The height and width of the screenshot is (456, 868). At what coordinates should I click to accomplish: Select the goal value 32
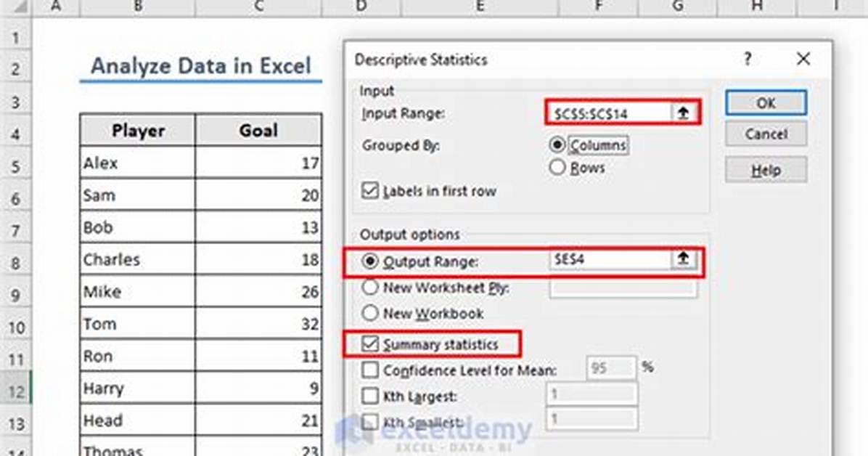coord(258,323)
